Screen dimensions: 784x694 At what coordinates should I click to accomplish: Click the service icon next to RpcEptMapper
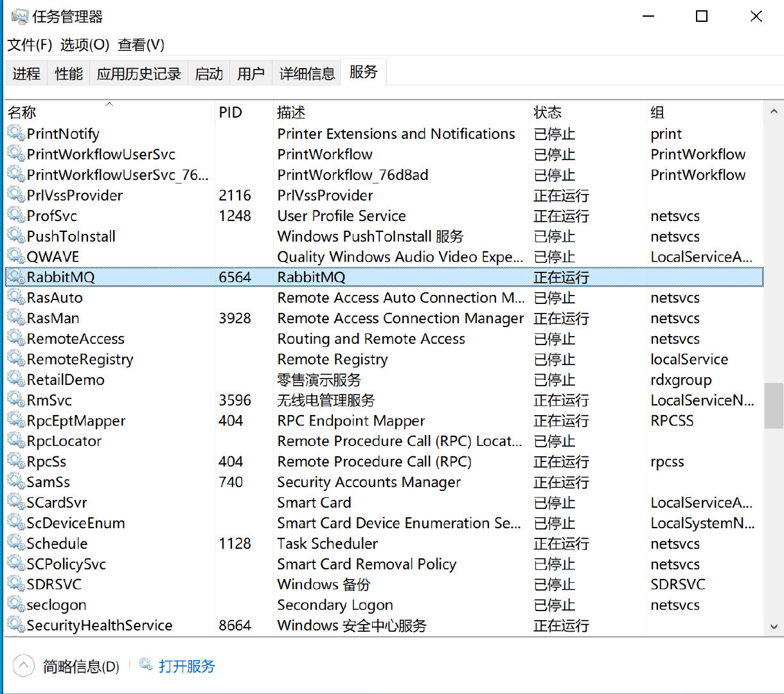click(16, 421)
